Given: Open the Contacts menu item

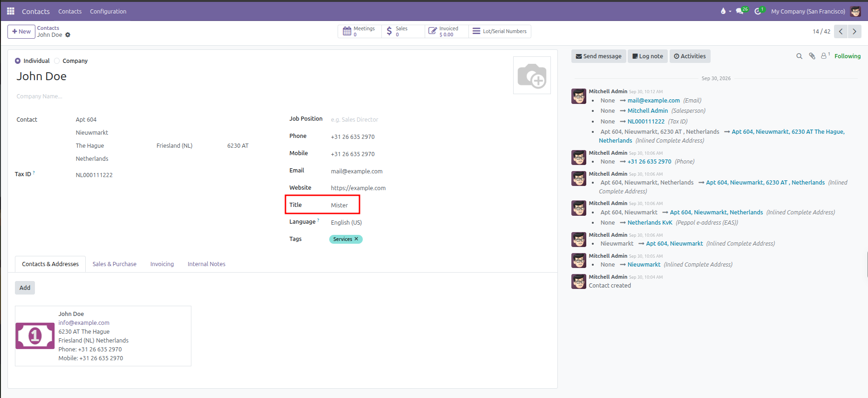Looking at the screenshot, I should point(70,11).
